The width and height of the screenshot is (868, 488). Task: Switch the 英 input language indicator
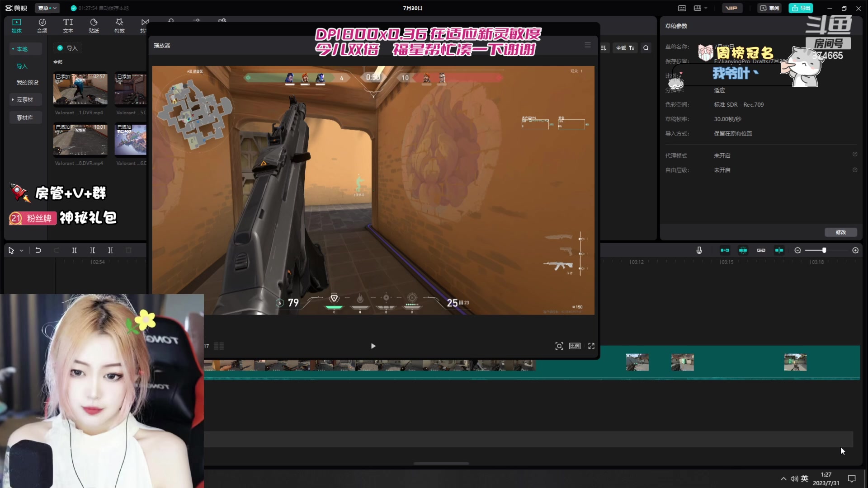coord(805,479)
